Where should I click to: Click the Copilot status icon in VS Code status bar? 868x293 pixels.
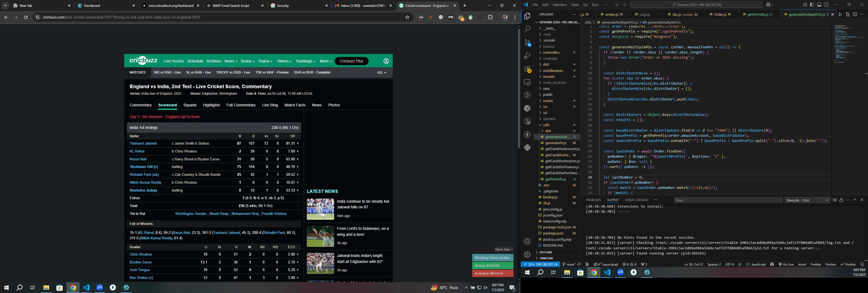coord(772,264)
